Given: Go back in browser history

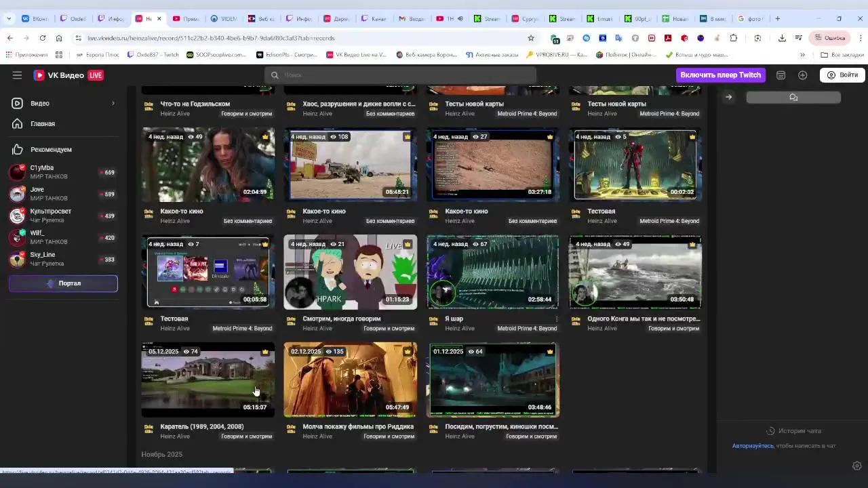Looking at the screenshot, I should pos(9,38).
